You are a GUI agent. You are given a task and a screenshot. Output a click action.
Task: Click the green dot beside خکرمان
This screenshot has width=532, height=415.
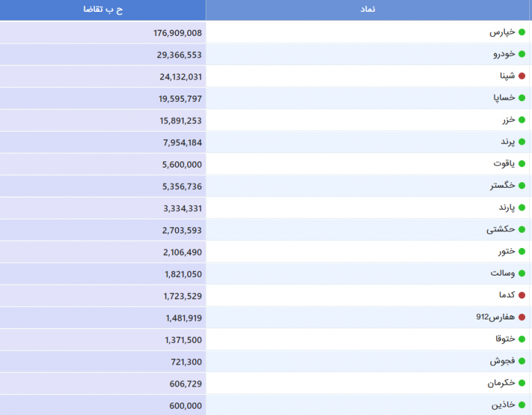(522, 382)
